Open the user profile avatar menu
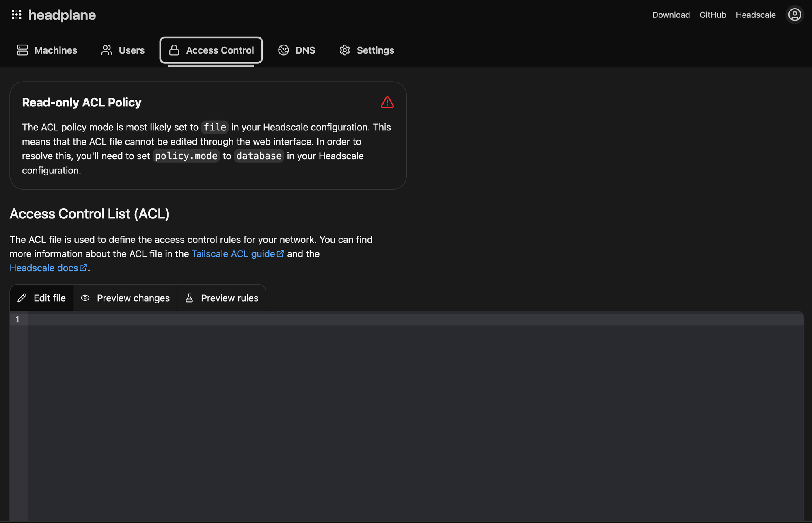Screen dimensions: 812x523 [794, 15]
